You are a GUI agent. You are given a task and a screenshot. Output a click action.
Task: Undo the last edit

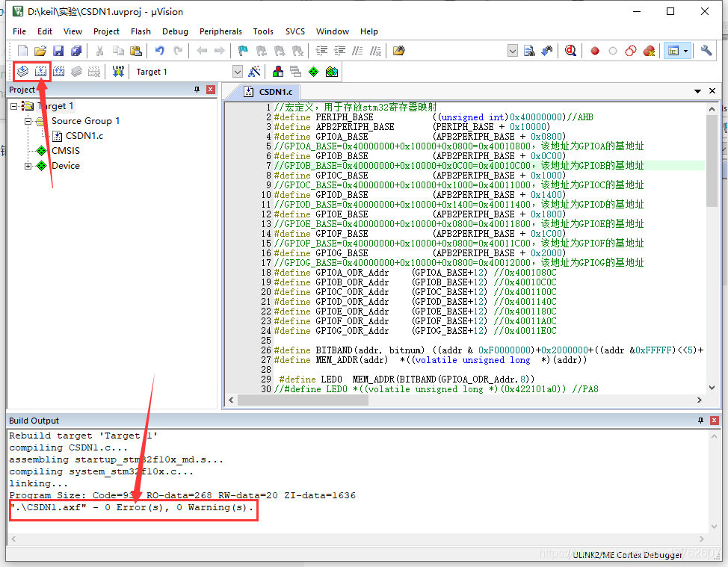[x=160, y=51]
